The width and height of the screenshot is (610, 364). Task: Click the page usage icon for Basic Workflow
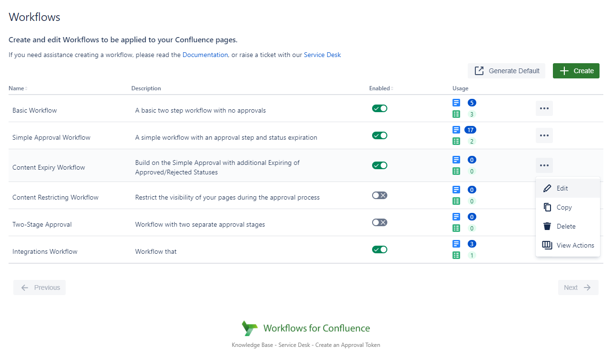coord(456,103)
